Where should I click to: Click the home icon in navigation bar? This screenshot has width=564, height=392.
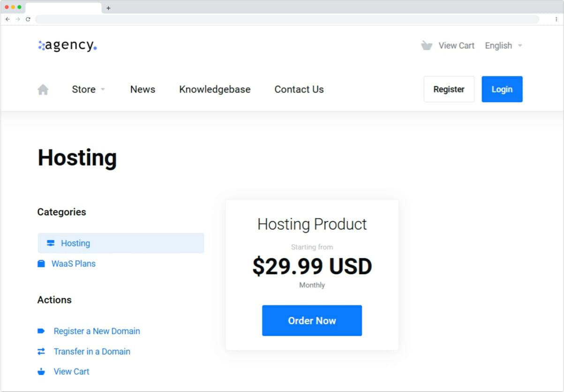coord(43,89)
